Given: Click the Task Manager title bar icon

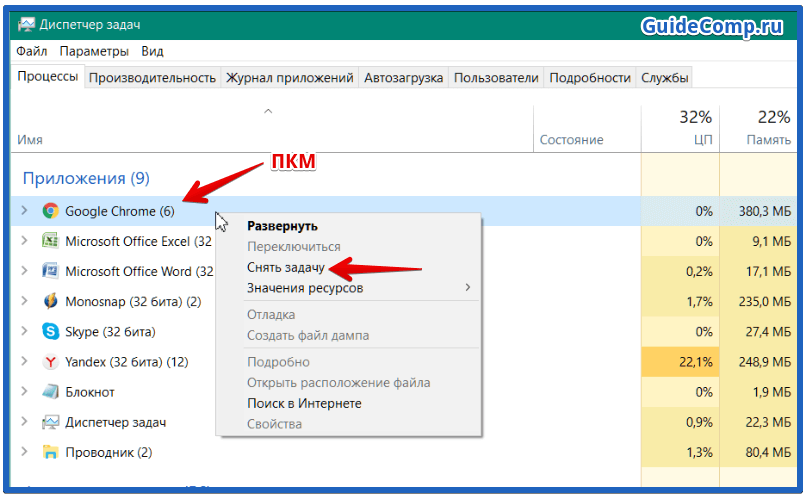Looking at the screenshot, I should tap(26, 24).
